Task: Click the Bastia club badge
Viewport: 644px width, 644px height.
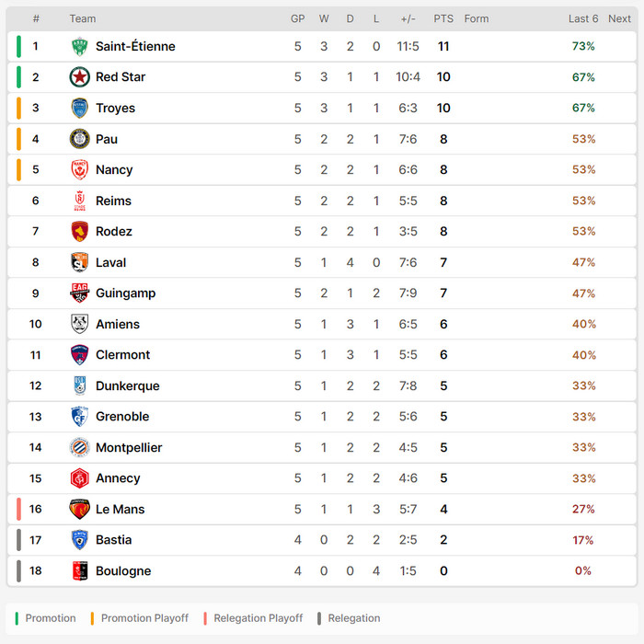Action: (80, 540)
